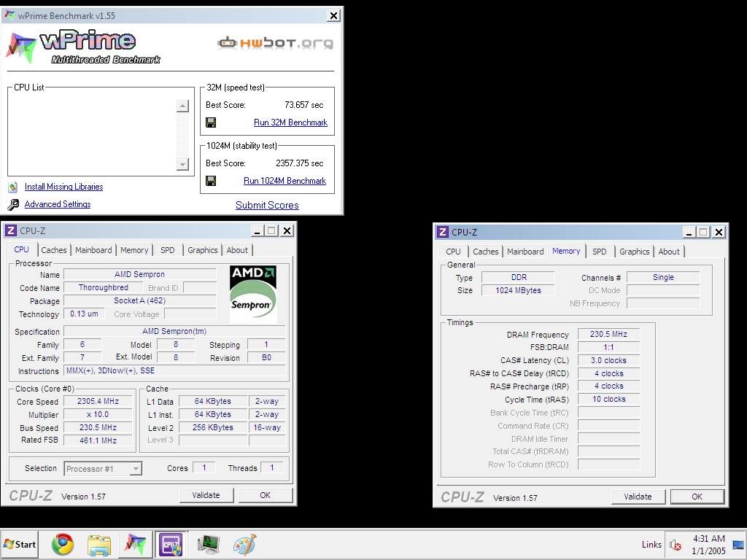Click the save icon for 1024M score
The image size is (747, 560).
[211, 181]
